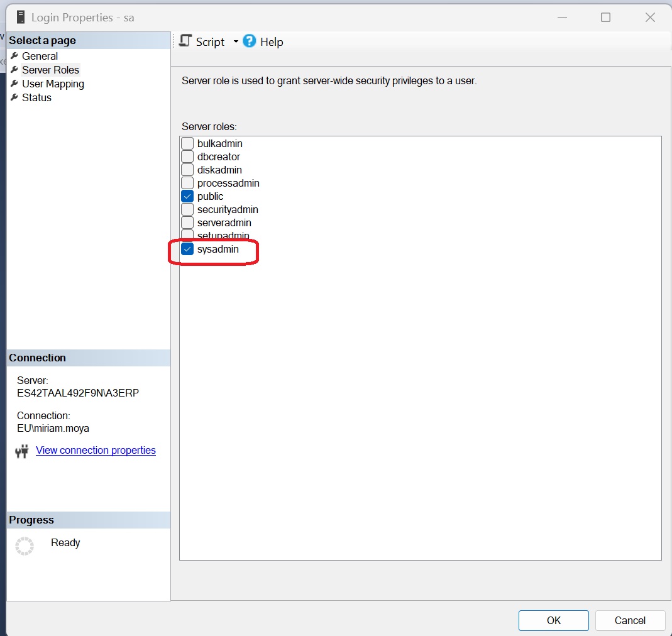The height and width of the screenshot is (636, 672).
Task: Click the progress spinner indicator
Action: [x=25, y=546]
